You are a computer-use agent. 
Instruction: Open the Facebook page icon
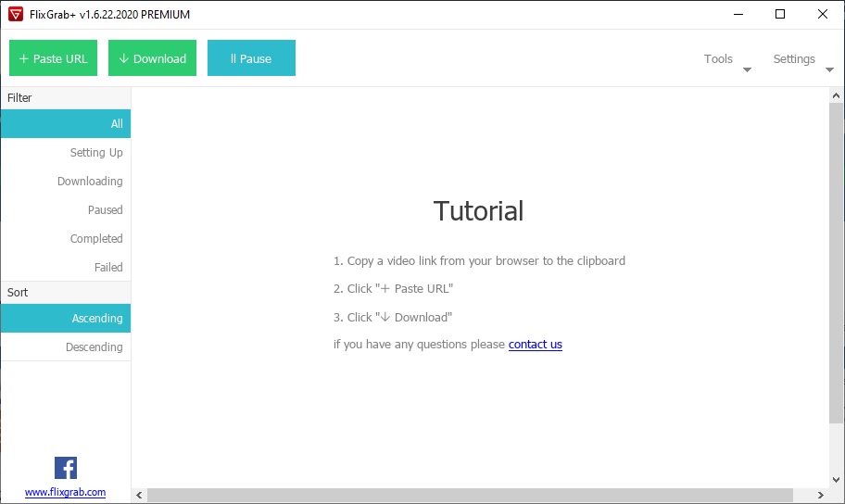coord(66,468)
